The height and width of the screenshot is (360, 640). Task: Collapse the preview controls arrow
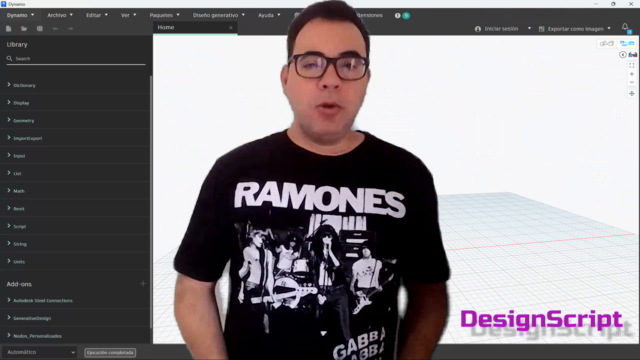(x=623, y=55)
